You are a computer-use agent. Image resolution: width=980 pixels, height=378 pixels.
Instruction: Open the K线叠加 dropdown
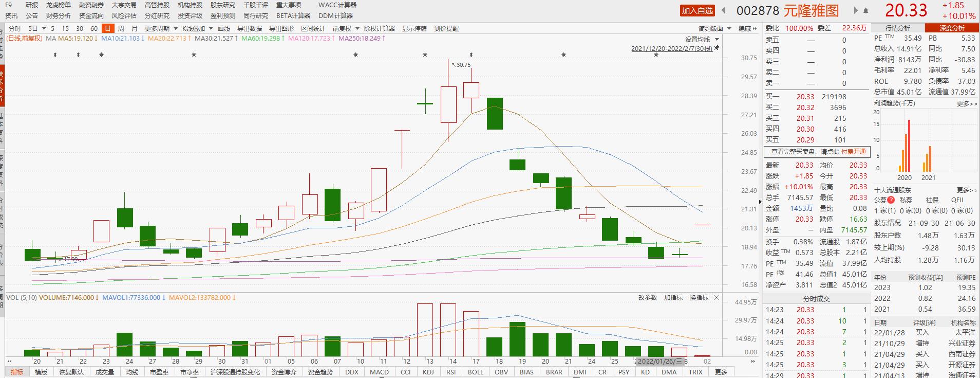(197, 29)
